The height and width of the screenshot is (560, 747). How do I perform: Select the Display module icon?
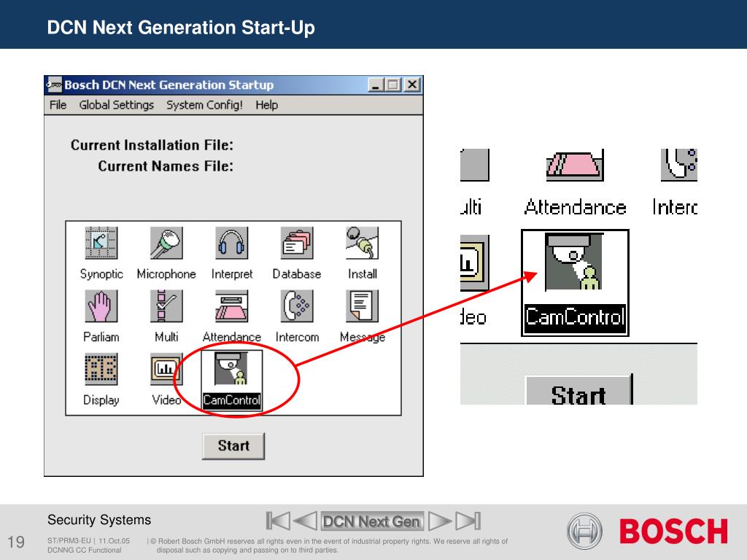click(x=101, y=369)
